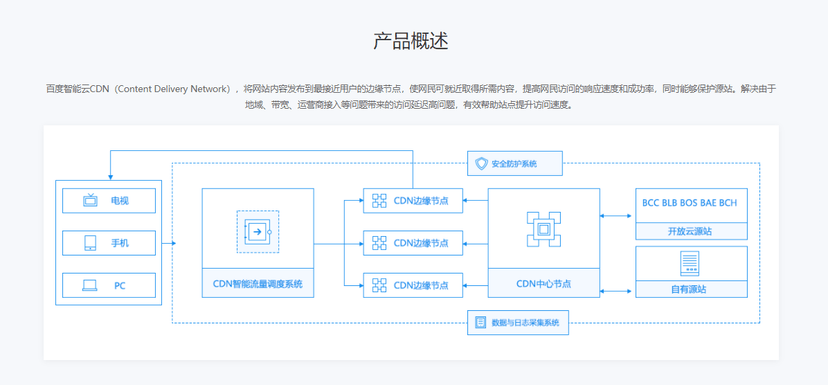Click the shield icon in 安全防护系统
The height and width of the screenshot is (385, 828).
481,164
